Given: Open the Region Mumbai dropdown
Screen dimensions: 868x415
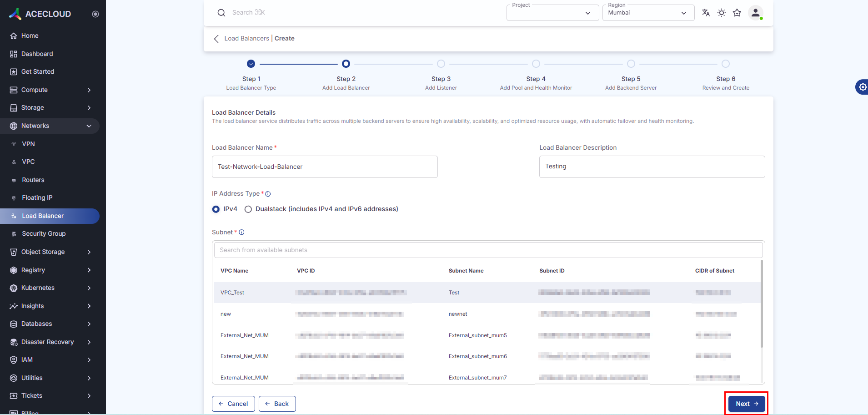Looking at the screenshot, I should tap(648, 13).
